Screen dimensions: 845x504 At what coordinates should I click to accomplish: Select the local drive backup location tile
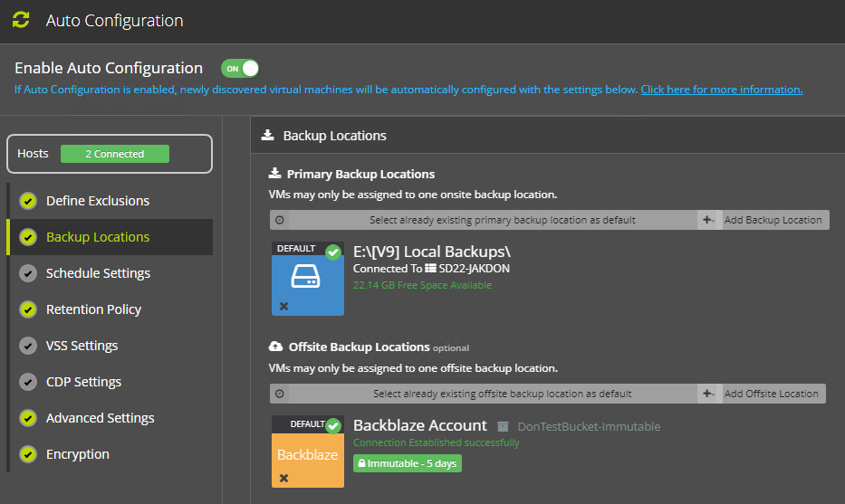[308, 279]
